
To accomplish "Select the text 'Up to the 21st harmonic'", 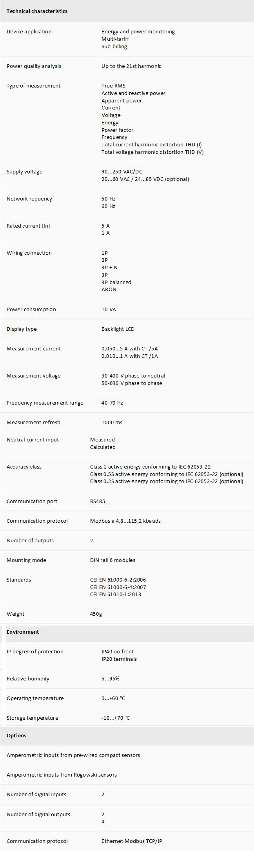I will coord(131,66).
